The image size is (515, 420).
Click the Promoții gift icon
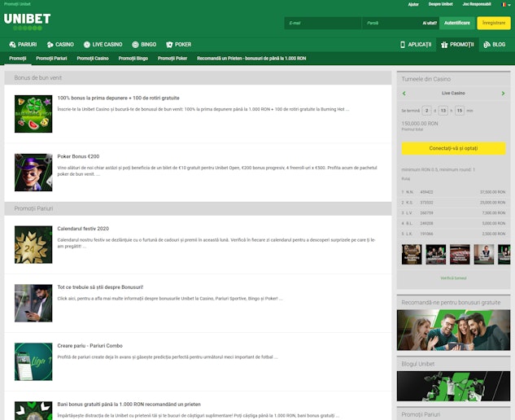(x=444, y=45)
